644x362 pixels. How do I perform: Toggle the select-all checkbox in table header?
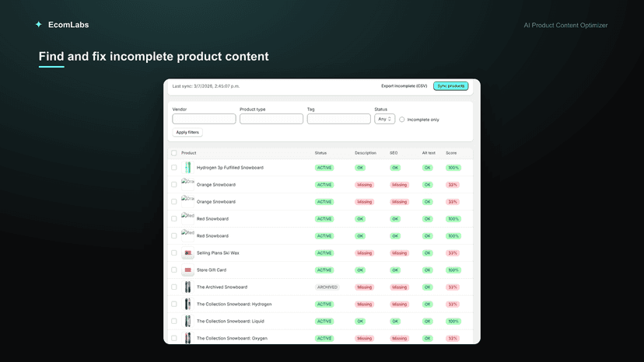(174, 153)
